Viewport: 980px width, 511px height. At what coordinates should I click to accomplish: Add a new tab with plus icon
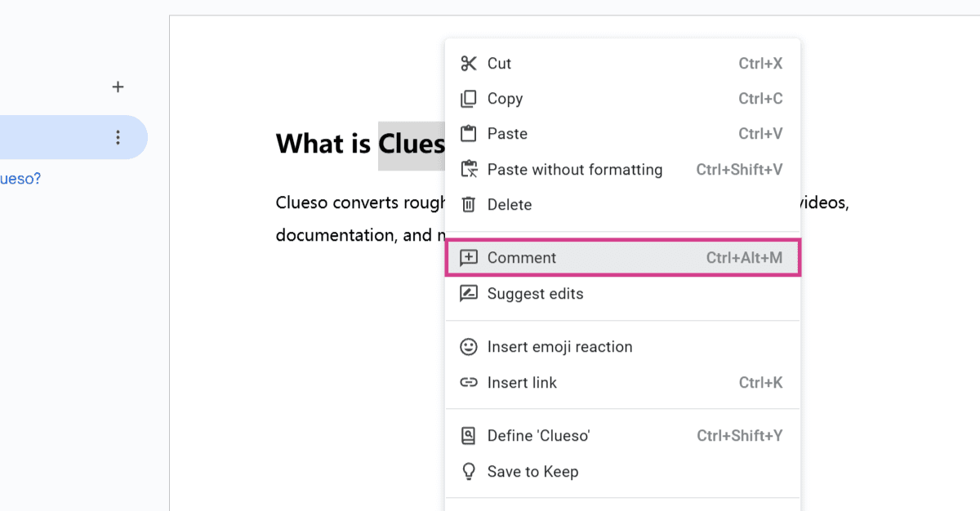(x=118, y=87)
